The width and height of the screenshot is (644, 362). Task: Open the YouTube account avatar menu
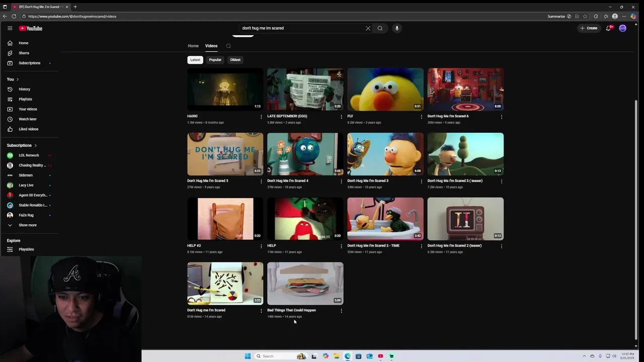(x=622, y=28)
